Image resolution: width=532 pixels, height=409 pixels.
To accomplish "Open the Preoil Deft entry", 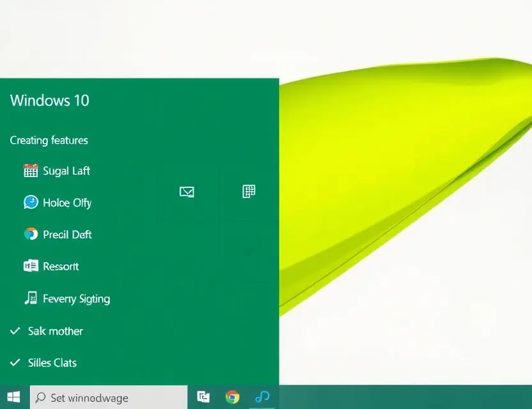I will 67,235.
